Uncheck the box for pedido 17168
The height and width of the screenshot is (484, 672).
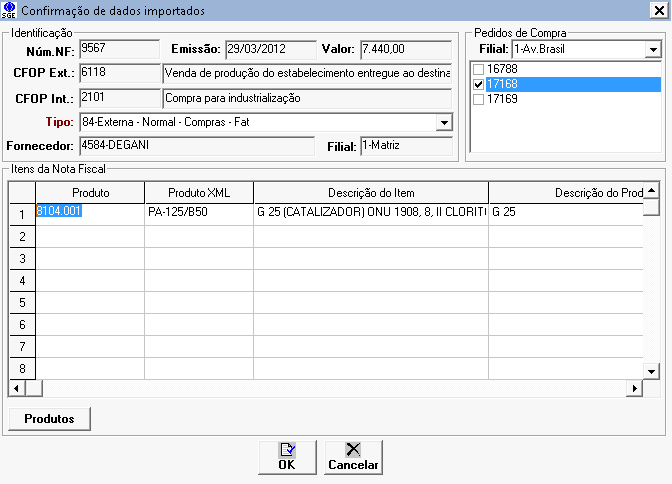478,85
